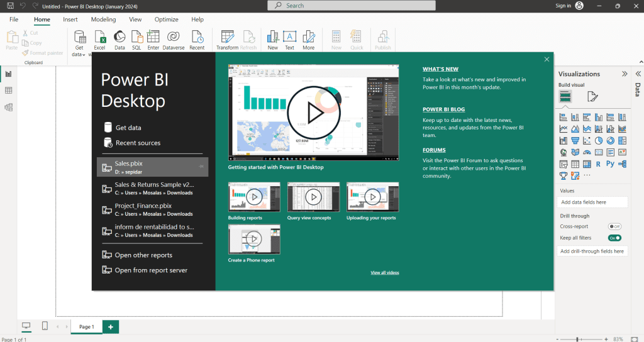Select the ribbon chart visual
Screen dimensions: 644x342
pyautogui.click(x=622, y=129)
